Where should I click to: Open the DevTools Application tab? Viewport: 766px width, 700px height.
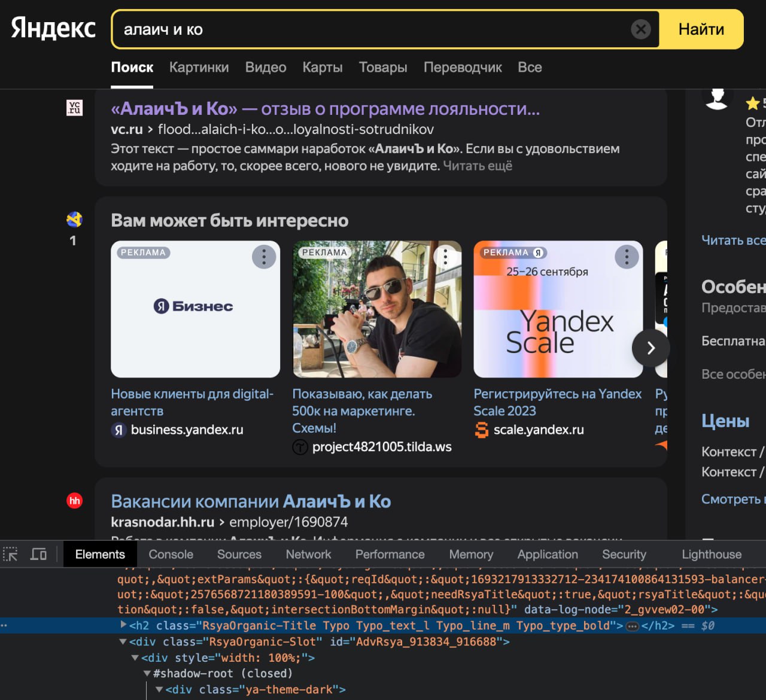tap(548, 554)
